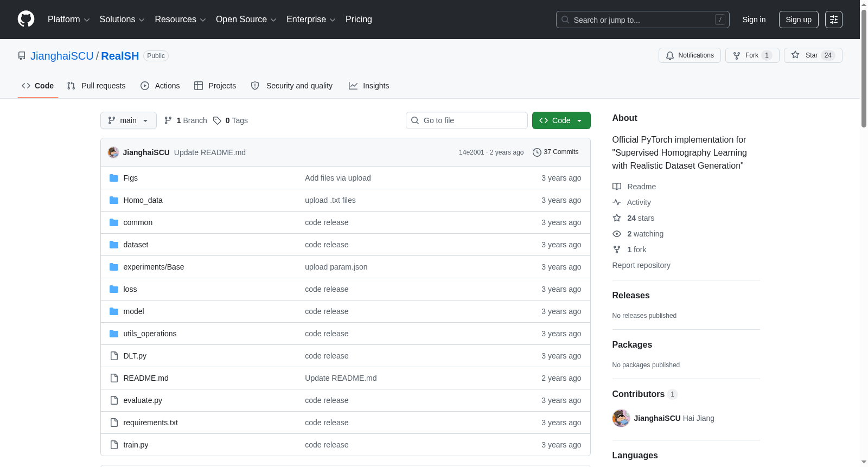Click the common folder icon
Viewport: 868px width, 467px height.
[114, 222]
